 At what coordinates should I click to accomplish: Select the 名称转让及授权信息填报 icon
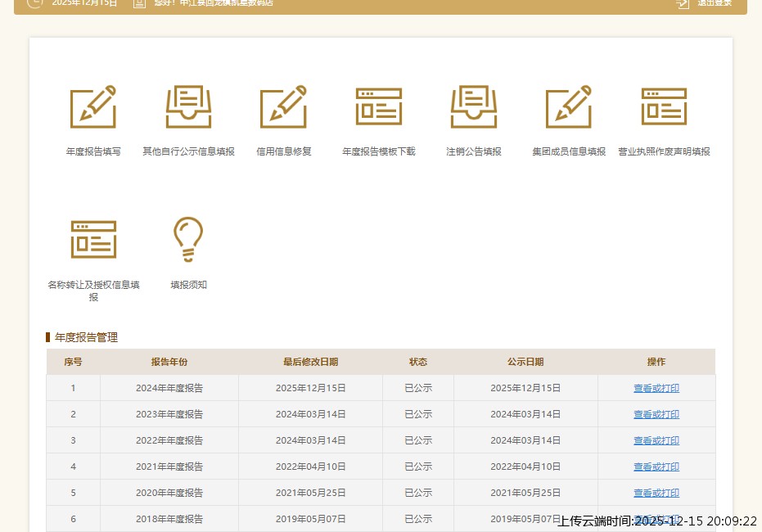coord(93,239)
